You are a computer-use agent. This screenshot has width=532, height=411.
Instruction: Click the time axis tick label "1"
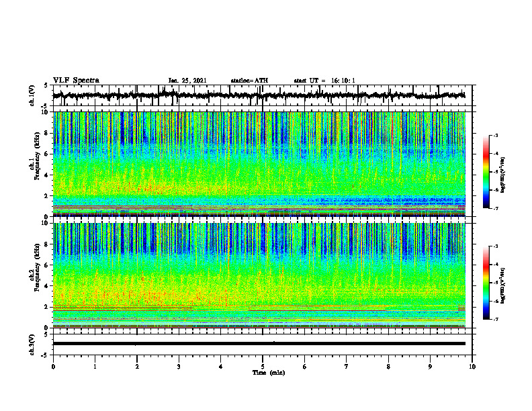tap(95, 367)
